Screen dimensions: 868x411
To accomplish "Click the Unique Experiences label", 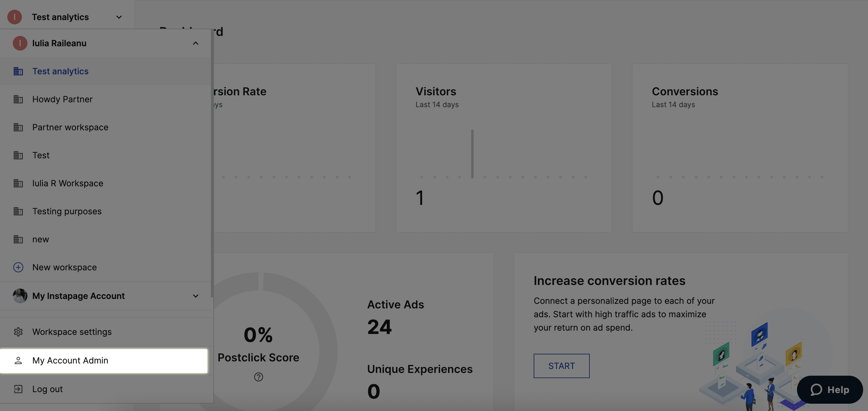I will coord(420,369).
